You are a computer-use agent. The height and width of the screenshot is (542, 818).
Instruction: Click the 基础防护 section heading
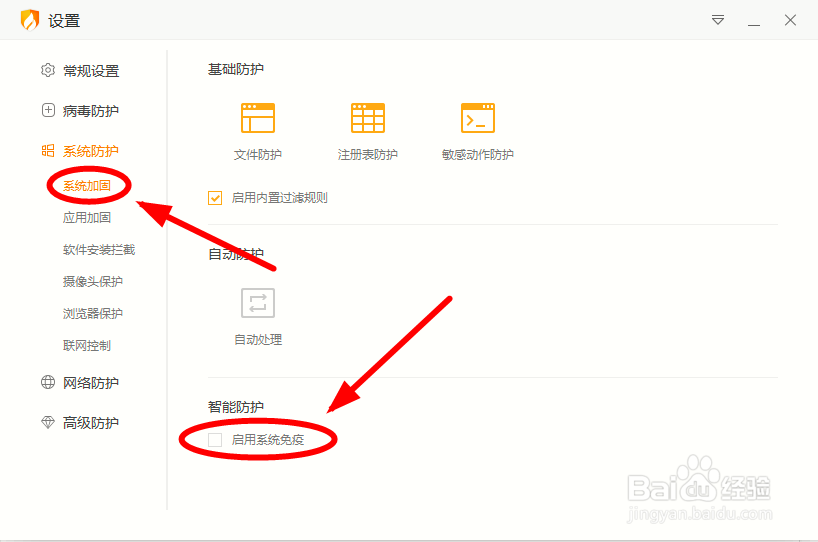[236, 69]
